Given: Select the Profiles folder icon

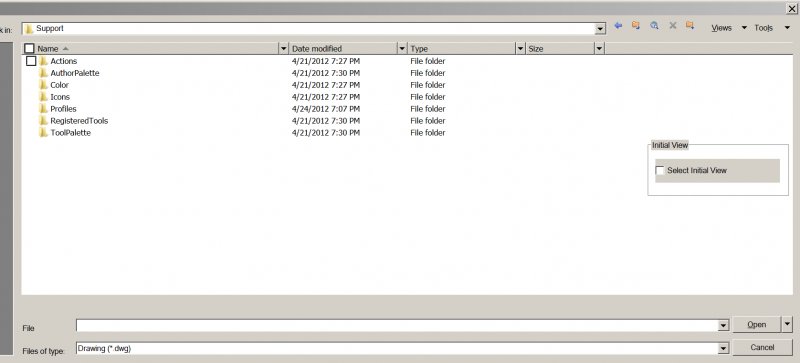Looking at the screenshot, I should coord(43,109).
